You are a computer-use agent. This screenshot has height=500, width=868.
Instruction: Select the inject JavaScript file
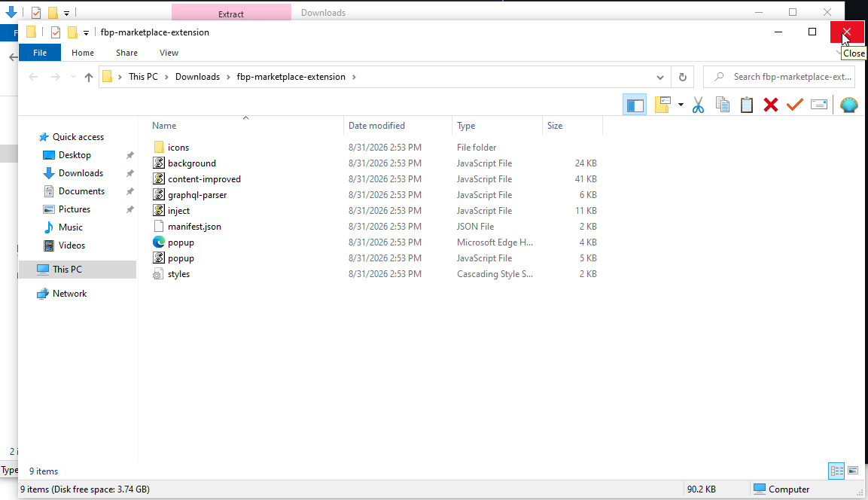click(x=178, y=210)
